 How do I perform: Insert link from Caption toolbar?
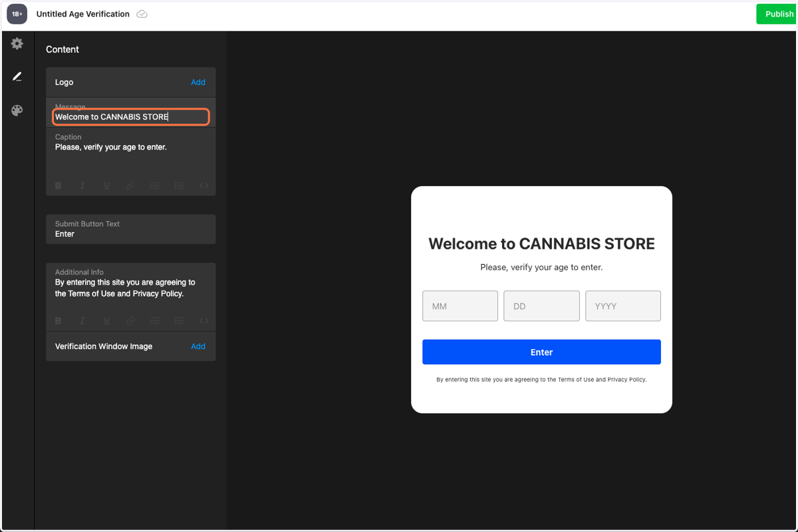[x=130, y=186]
